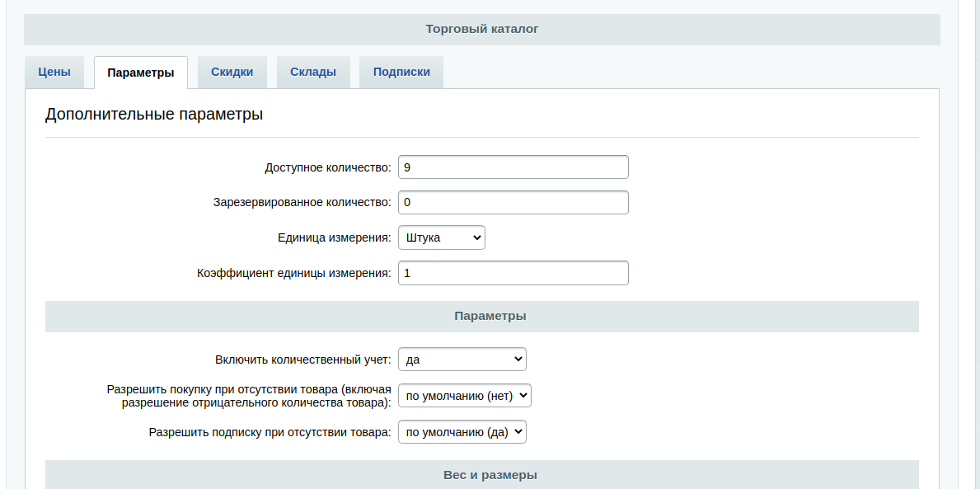Click the Дополнительные параметры heading

click(x=154, y=115)
